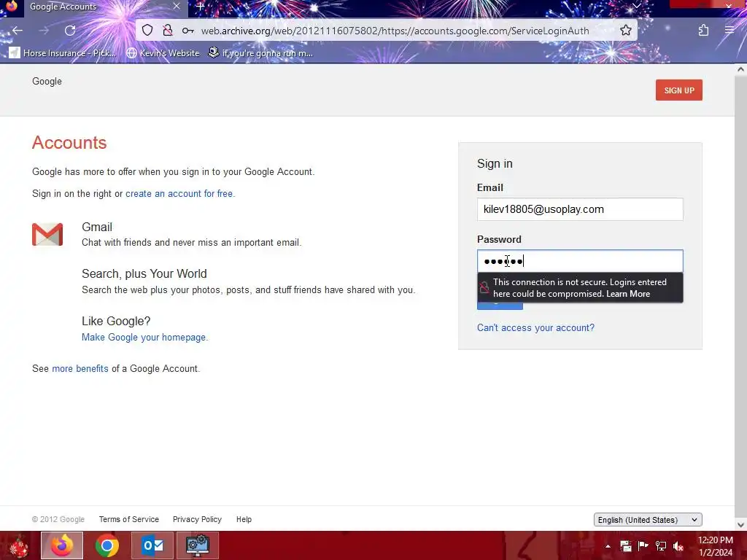Open the Help footer link

click(x=244, y=519)
